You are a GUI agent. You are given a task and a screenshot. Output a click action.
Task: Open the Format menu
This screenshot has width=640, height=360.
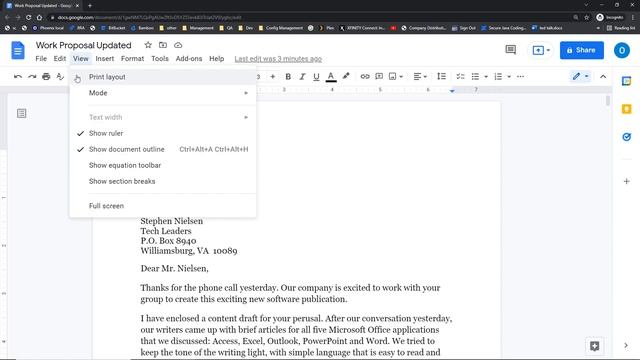coord(132,58)
